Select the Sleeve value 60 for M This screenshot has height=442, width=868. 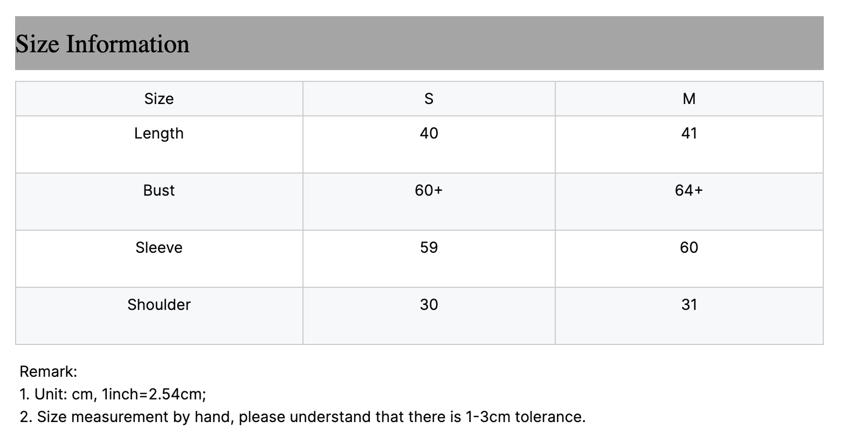(688, 247)
